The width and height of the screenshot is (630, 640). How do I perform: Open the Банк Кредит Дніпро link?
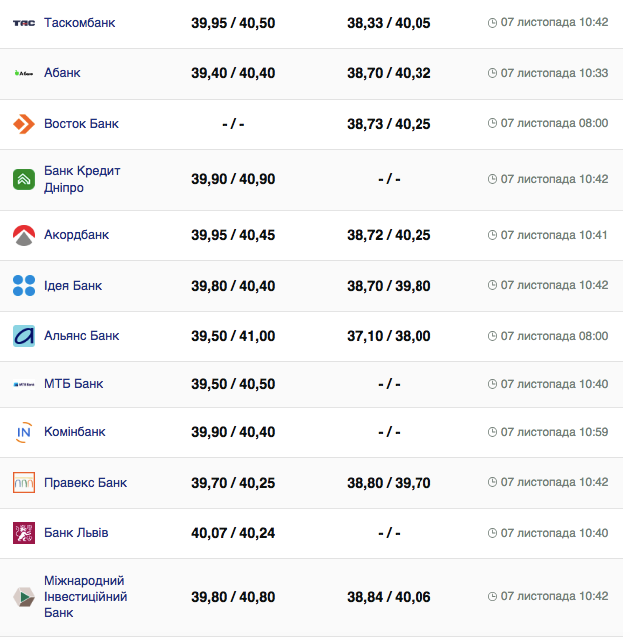point(82,179)
